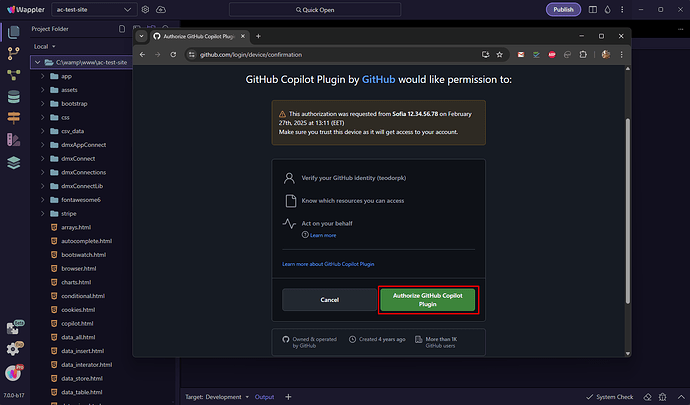Image resolution: width=690 pixels, height=405 pixels.
Task: Open the Theme Manager icon
Action: (x=14, y=140)
